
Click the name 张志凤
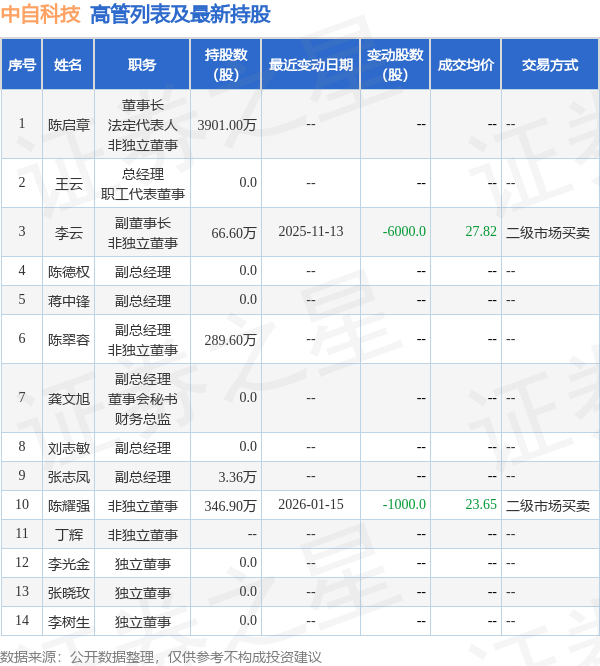coord(69,477)
